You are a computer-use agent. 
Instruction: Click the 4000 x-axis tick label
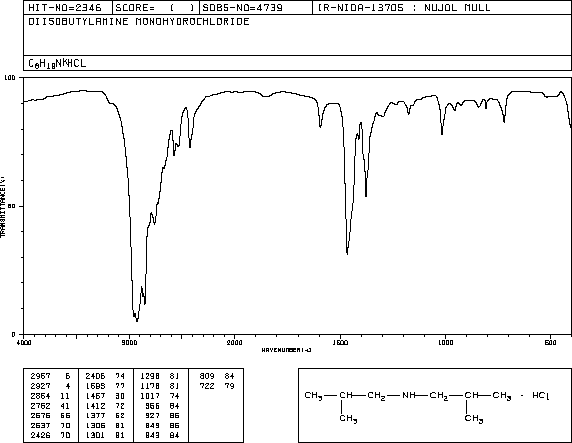click(24, 343)
